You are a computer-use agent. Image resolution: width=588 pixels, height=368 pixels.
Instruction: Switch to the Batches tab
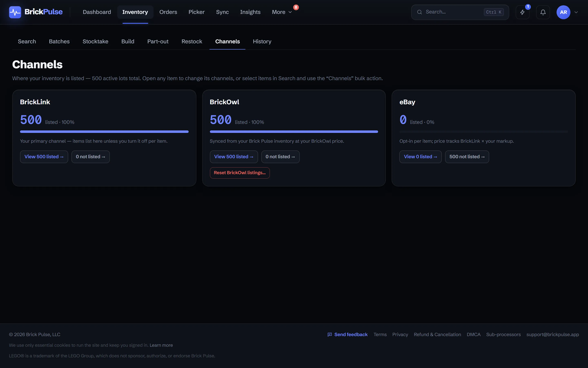[59, 41]
